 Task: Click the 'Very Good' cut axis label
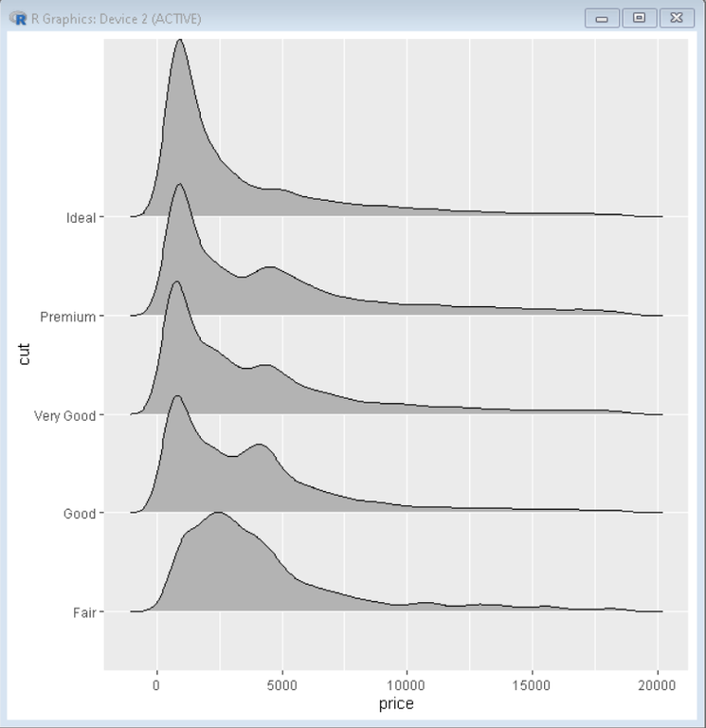(64, 415)
